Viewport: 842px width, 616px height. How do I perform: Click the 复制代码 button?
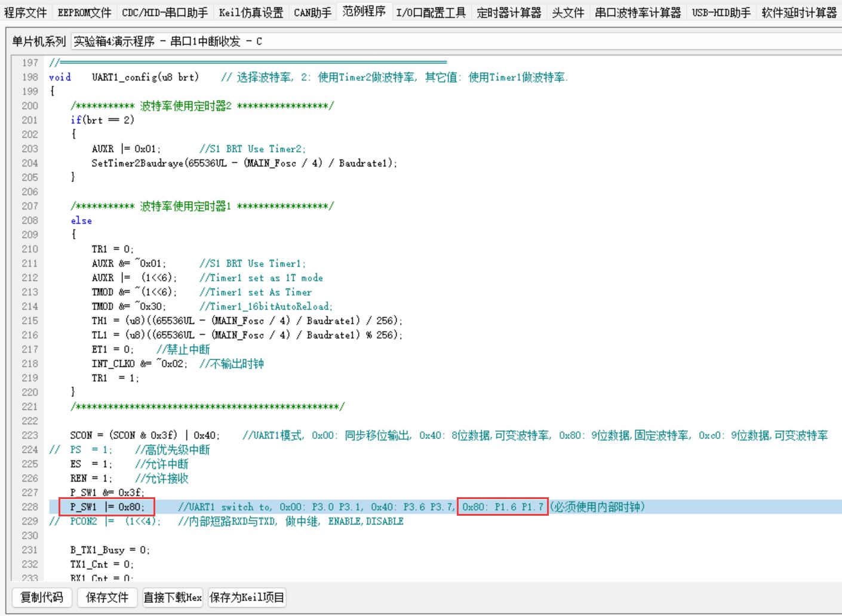[x=42, y=597]
